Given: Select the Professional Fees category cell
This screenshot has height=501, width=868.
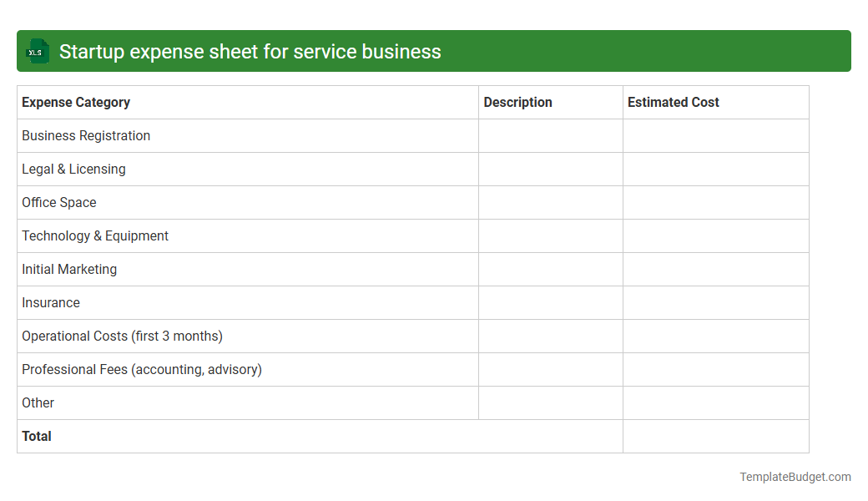Looking at the screenshot, I should [141, 369].
